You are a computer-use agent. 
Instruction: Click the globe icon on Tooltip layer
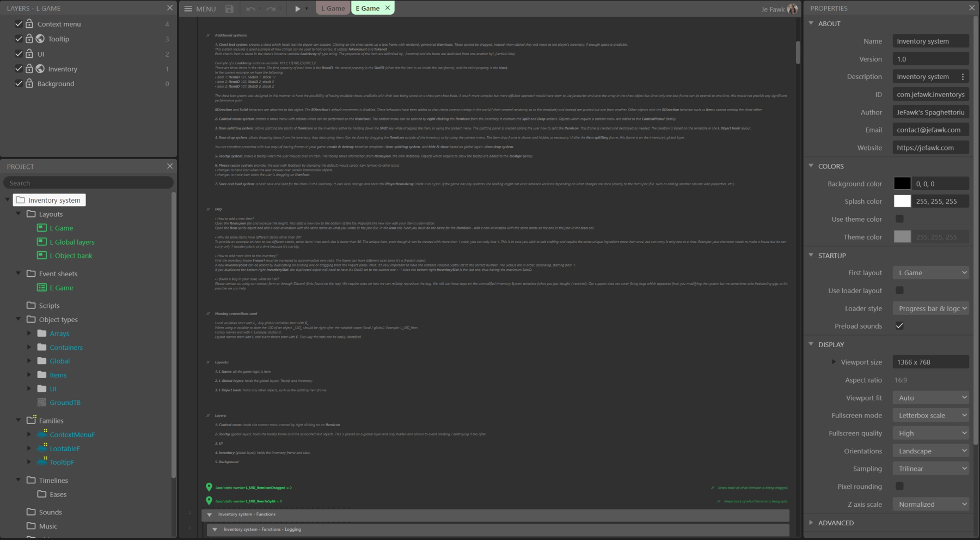click(x=40, y=39)
